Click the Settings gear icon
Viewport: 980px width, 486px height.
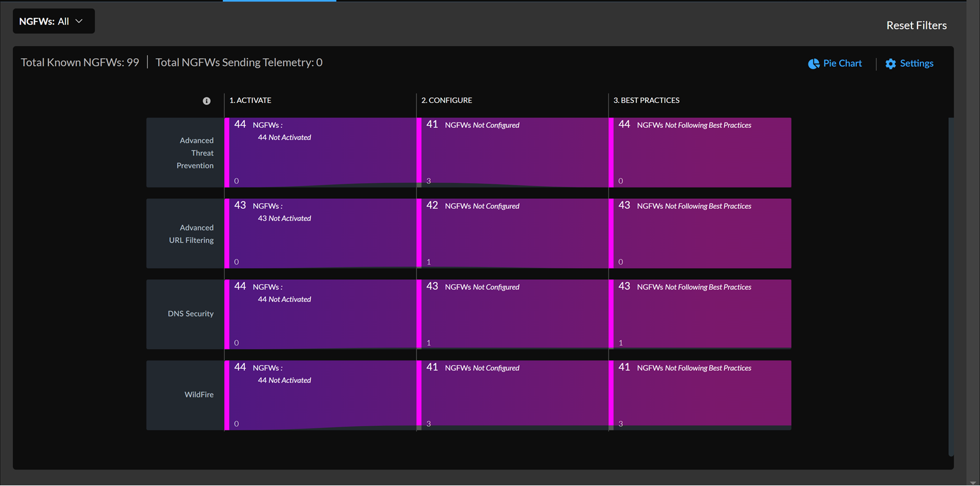pos(891,64)
